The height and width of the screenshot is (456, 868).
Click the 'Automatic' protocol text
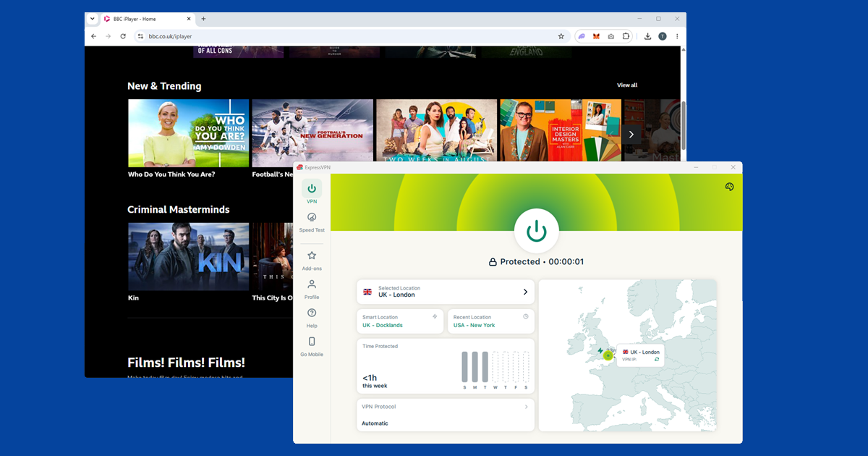pos(375,423)
